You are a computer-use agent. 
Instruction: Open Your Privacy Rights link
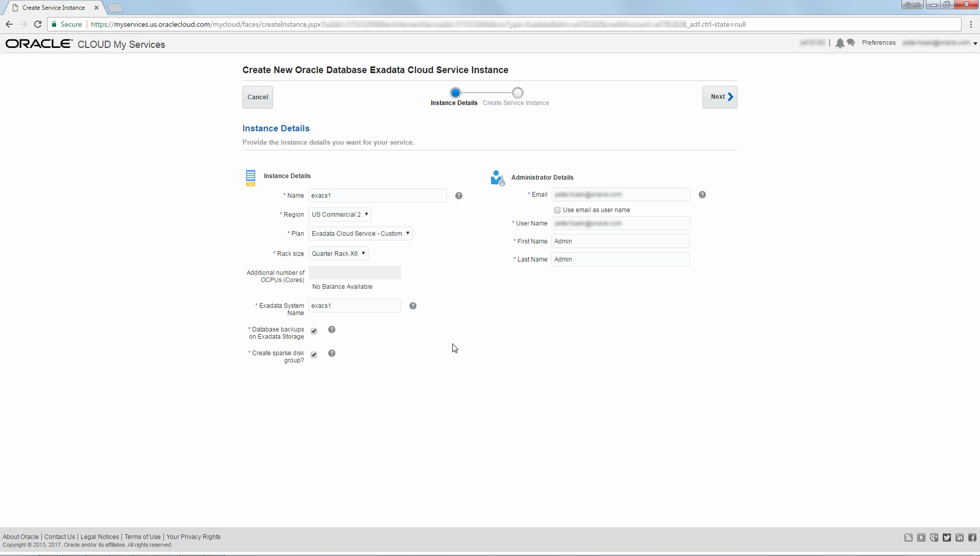click(193, 537)
